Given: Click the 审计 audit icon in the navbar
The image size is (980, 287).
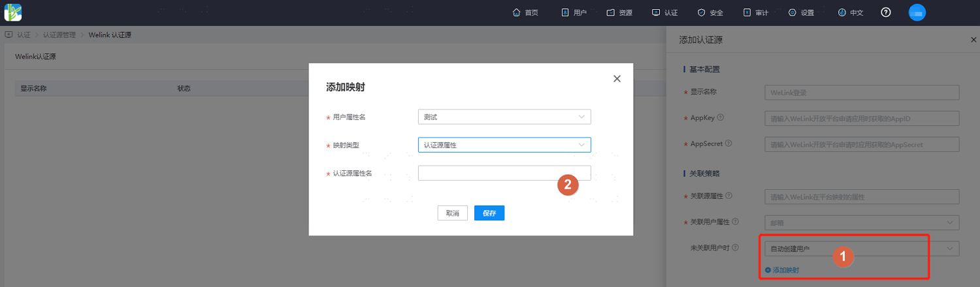Looking at the screenshot, I should click(x=747, y=12).
